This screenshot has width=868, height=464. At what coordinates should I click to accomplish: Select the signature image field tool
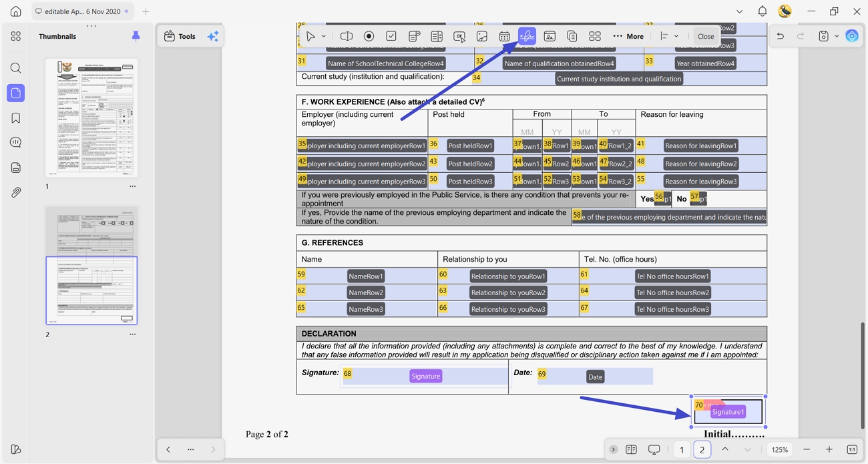coord(550,36)
